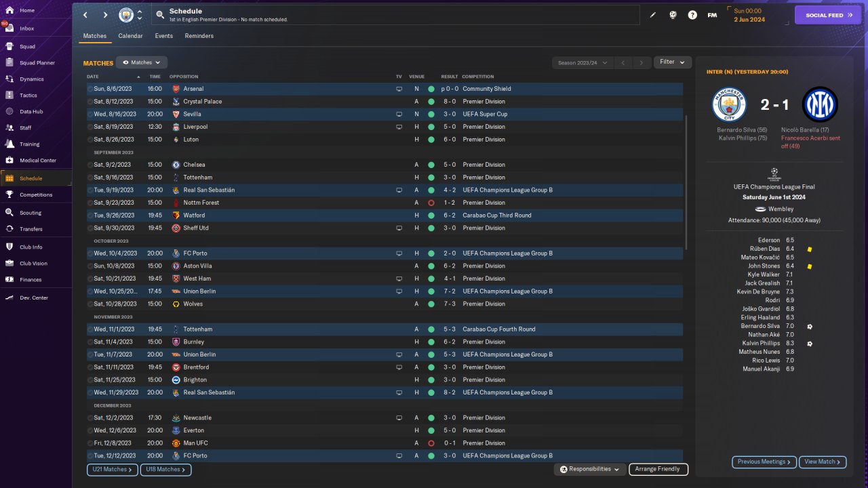Screen dimensions: 868x488
Task: Open the Medical Center sidebar icon
Action: point(9,160)
